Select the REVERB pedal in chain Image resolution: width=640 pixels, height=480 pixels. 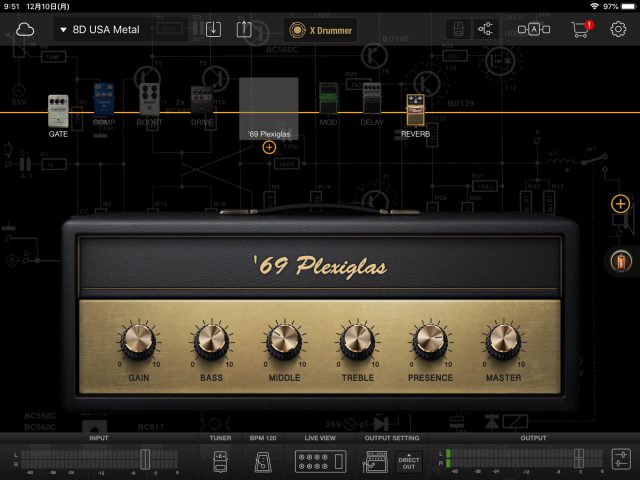(x=416, y=110)
